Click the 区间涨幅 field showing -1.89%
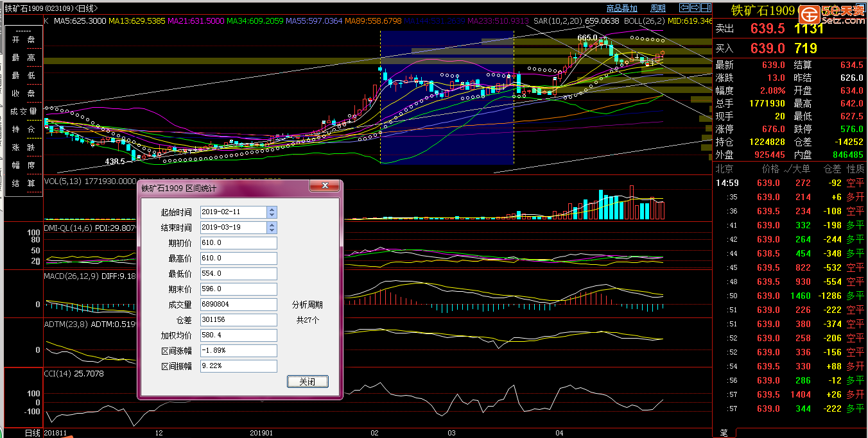The height and width of the screenshot is (438, 868). tap(238, 351)
